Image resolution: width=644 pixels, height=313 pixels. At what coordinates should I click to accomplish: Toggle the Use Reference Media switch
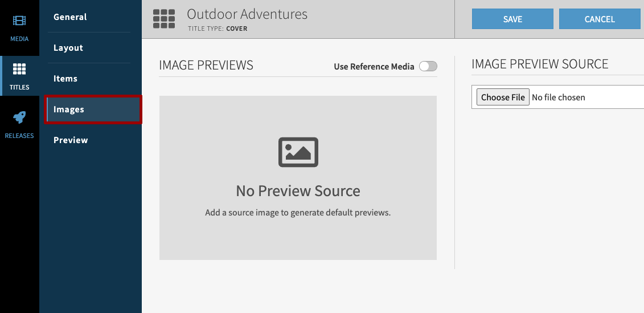428,66
